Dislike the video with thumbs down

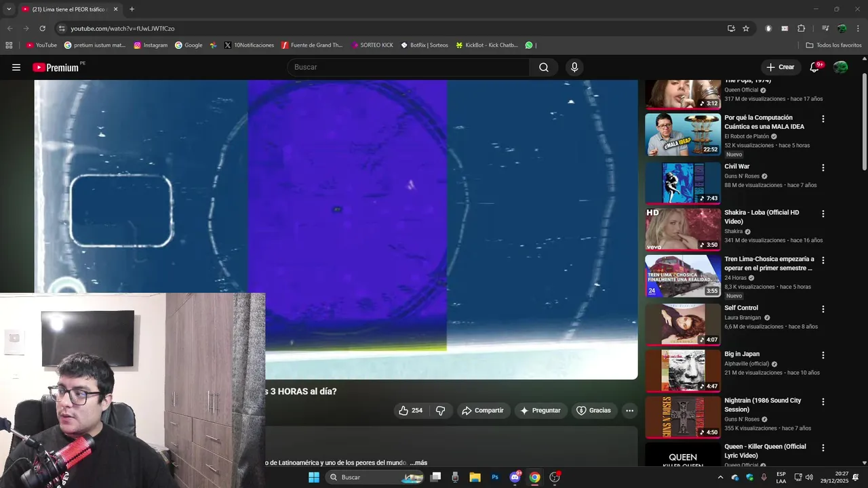click(440, 411)
